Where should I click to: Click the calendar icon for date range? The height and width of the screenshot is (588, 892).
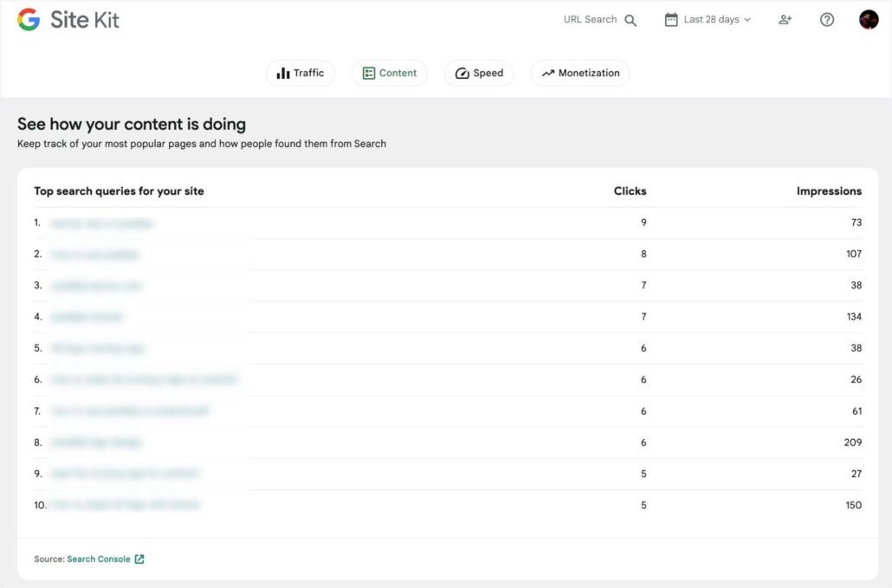671,20
